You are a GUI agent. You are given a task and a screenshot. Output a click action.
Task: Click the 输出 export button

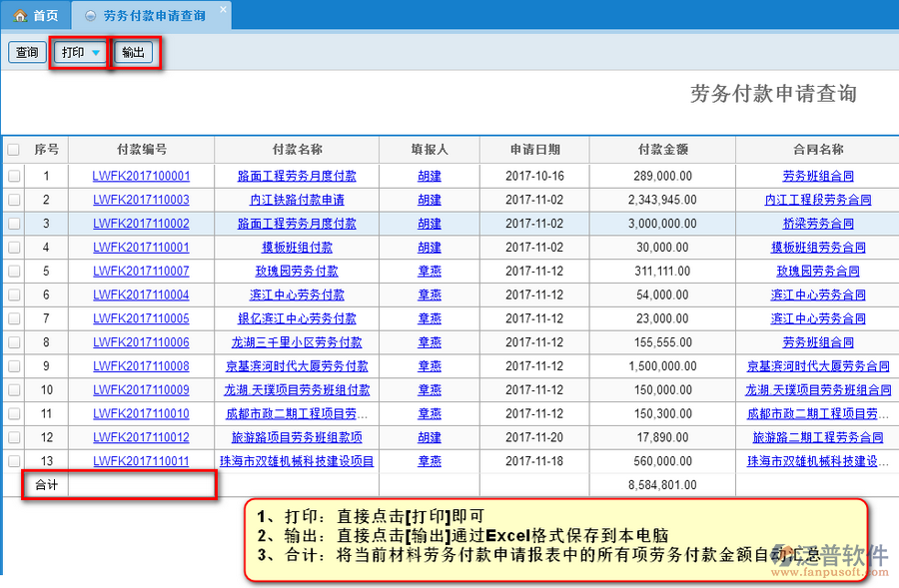[133, 53]
